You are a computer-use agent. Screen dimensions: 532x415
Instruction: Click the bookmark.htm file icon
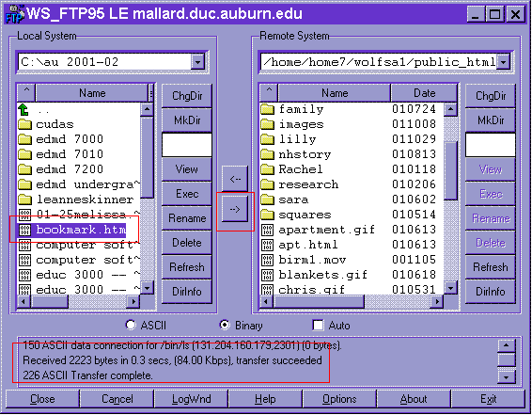click(x=24, y=230)
